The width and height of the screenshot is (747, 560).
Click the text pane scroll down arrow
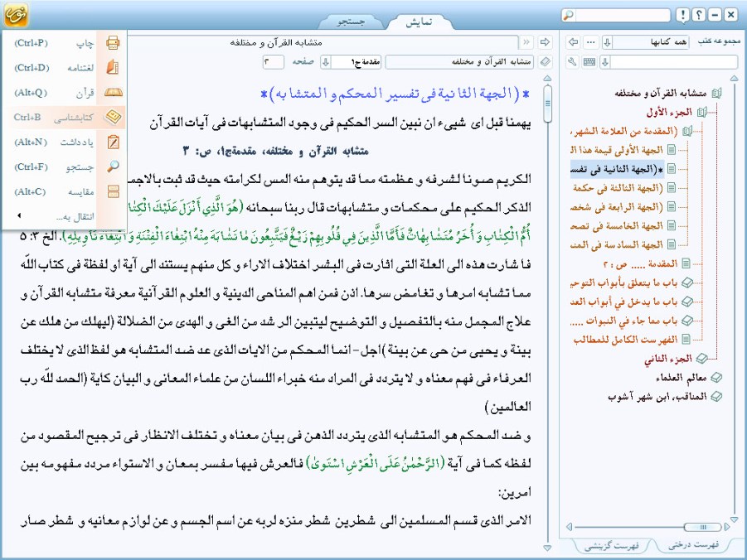pos(547,548)
